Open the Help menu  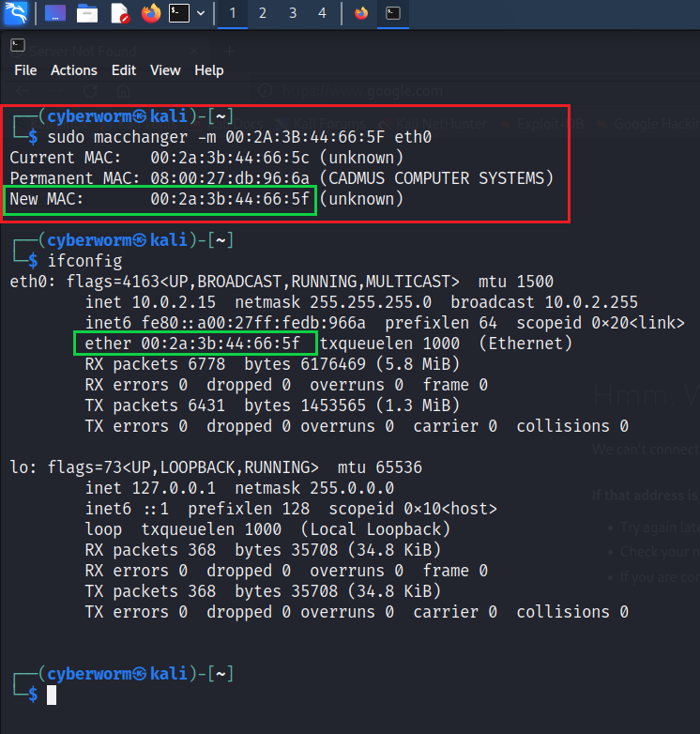(208, 70)
